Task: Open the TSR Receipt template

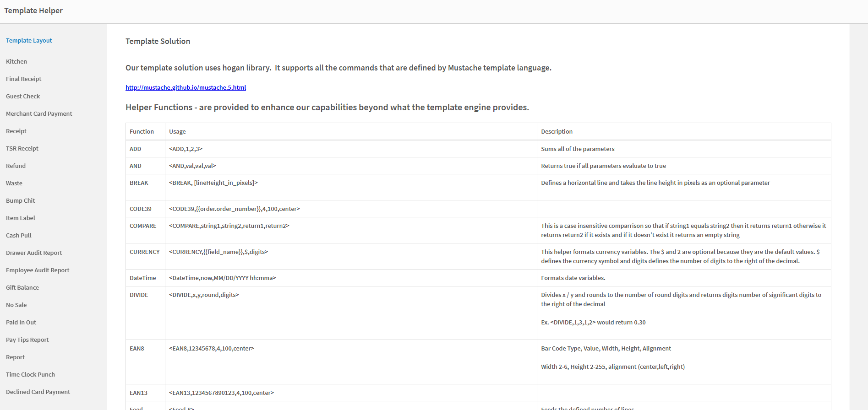Action: (22, 148)
